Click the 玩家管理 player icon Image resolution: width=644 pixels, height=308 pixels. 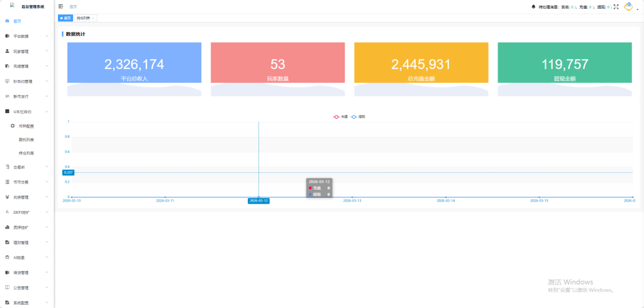7,51
